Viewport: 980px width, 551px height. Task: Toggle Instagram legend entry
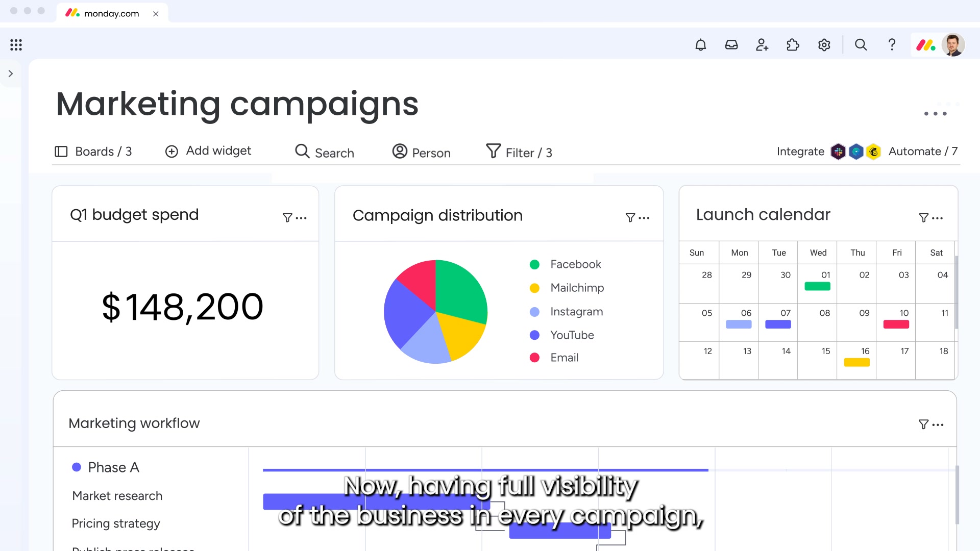point(566,312)
